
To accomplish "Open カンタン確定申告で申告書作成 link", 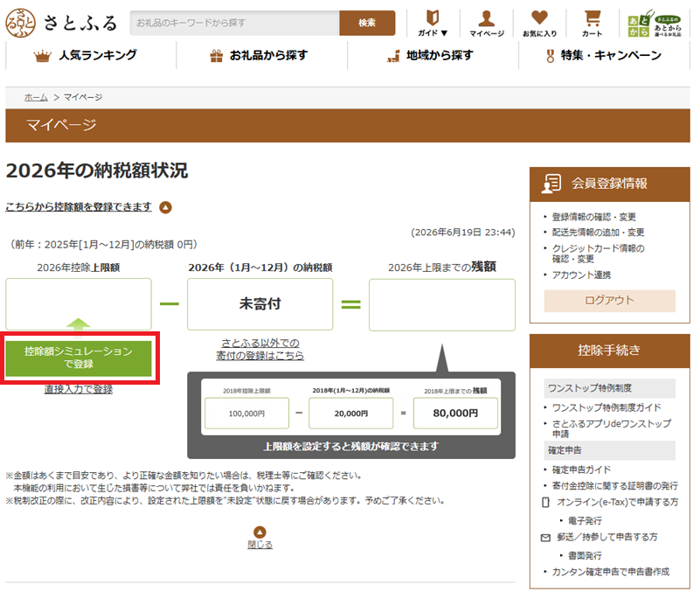I will click(x=611, y=572).
